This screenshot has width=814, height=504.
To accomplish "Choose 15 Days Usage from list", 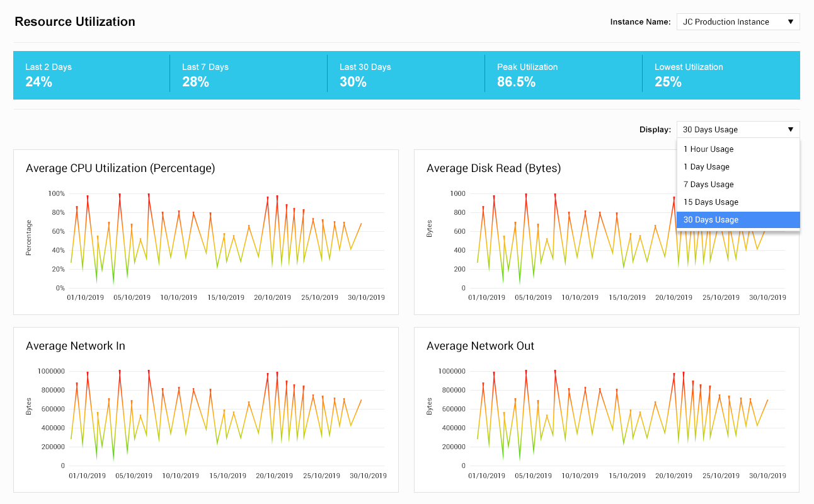I will point(738,202).
